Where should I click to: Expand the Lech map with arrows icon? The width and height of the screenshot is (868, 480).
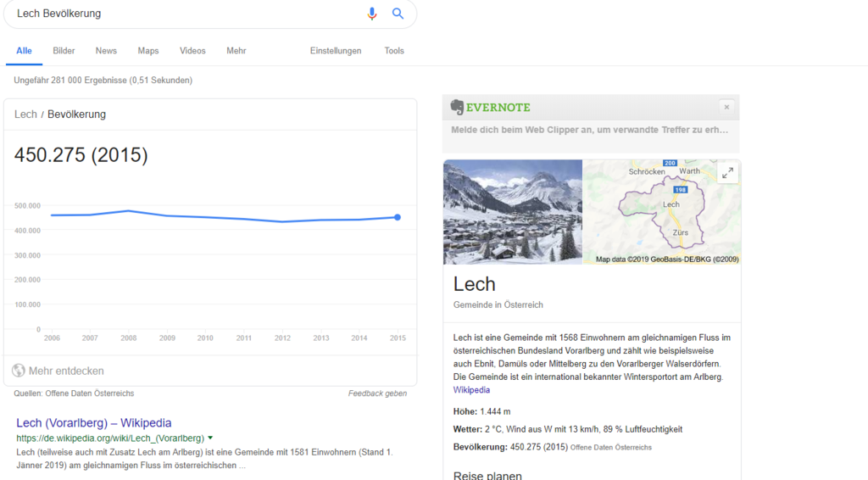pyautogui.click(x=726, y=173)
